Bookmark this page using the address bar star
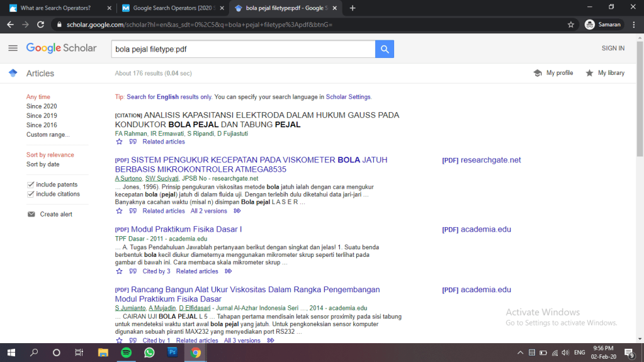Viewport: 644px width, 362px height. pos(570,25)
